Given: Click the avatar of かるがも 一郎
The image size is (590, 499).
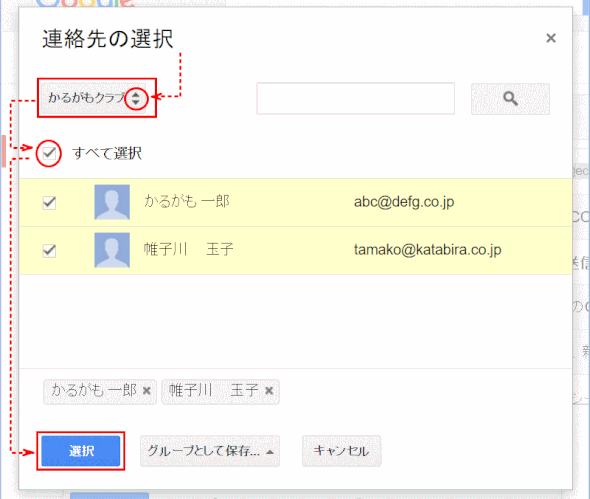Looking at the screenshot, I should [x=112, y=202].
